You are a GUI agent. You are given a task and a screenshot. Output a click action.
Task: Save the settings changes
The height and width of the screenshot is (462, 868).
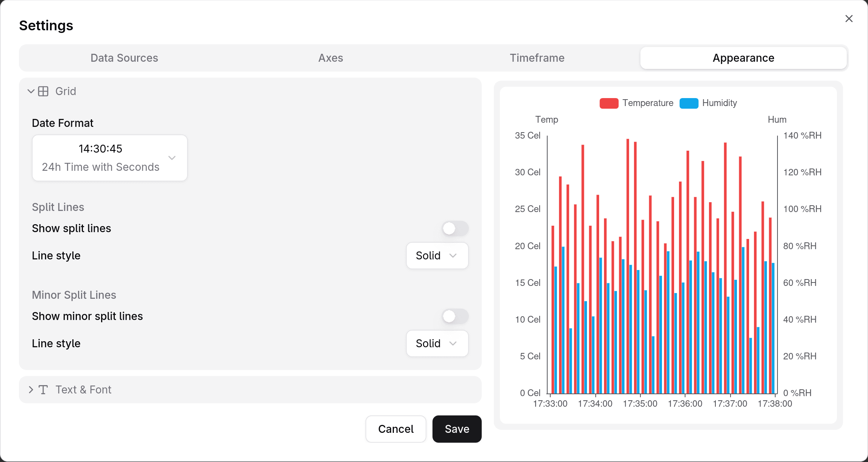457,429
